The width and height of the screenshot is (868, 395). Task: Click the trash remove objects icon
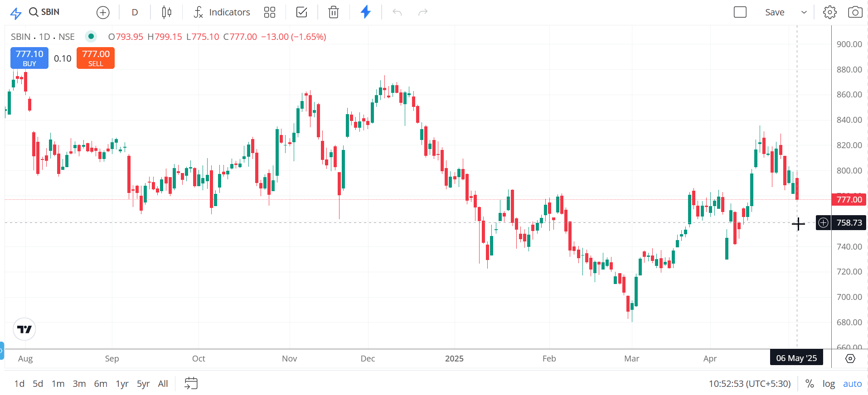click(334, 13)
